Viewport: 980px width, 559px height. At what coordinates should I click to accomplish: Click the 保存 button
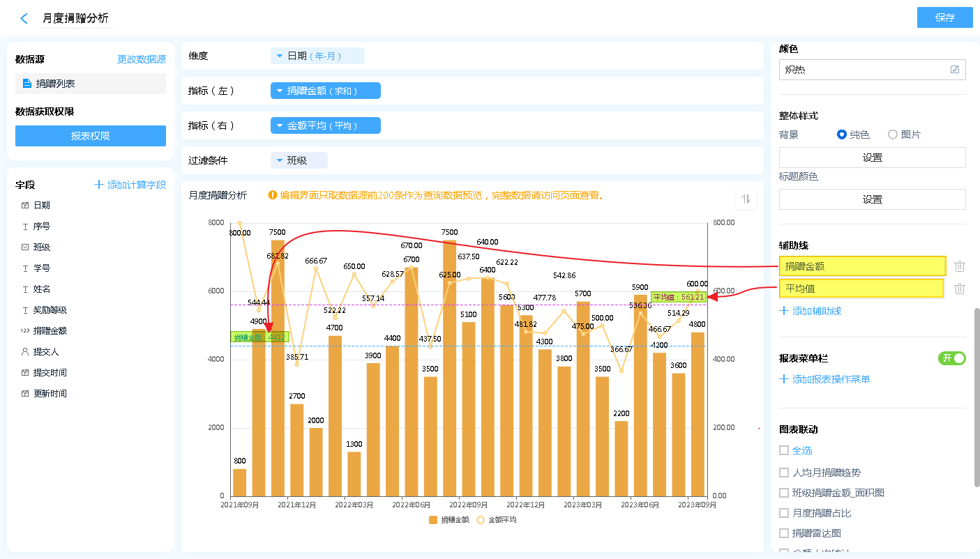pos(944,18)
